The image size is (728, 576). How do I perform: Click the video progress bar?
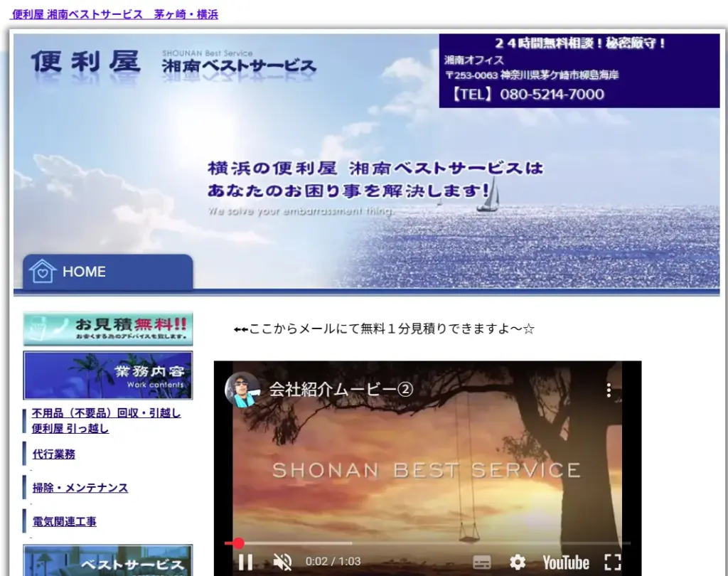pyautogui.click(x=427, y=543)
